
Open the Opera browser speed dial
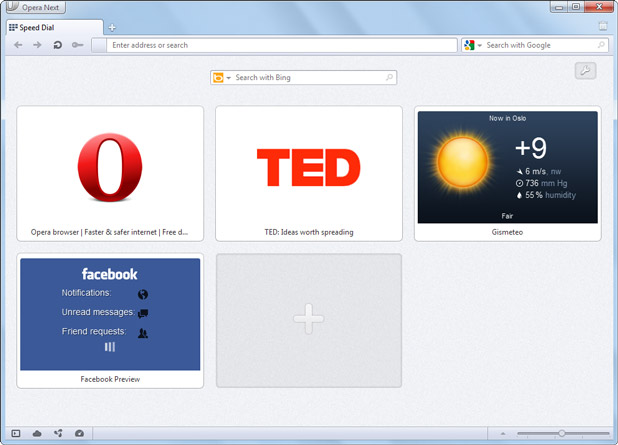110,173
